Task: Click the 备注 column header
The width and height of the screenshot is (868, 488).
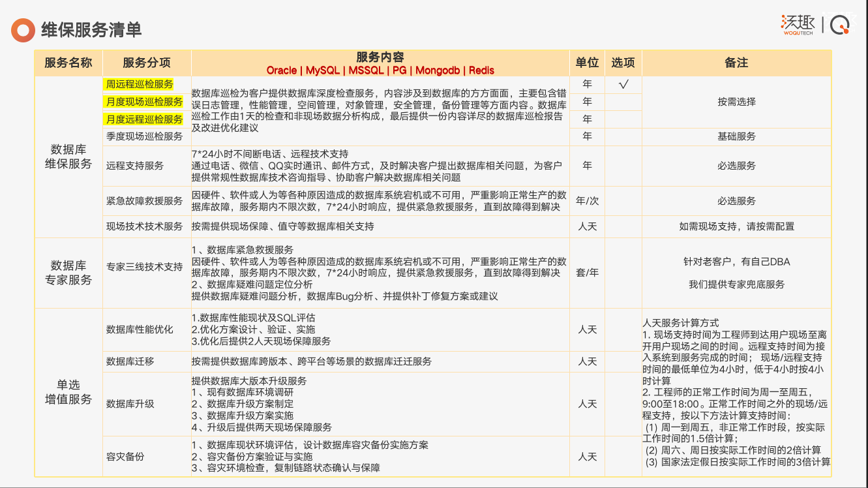Action: pyautogui.click(x=736, y=63)
